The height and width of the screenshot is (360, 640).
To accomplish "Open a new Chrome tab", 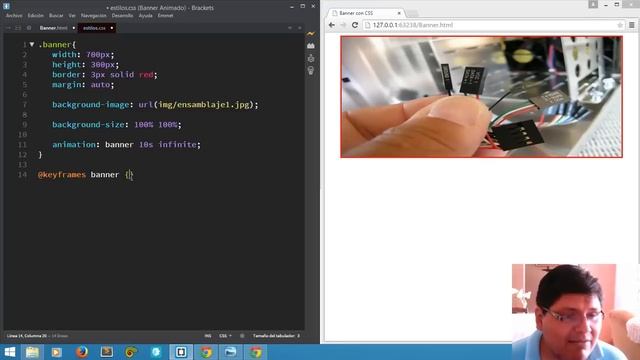I will tap(412, 13).
